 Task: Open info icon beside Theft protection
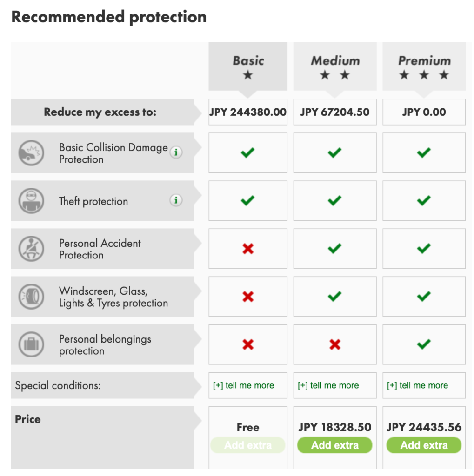click(x=176, y=200)
